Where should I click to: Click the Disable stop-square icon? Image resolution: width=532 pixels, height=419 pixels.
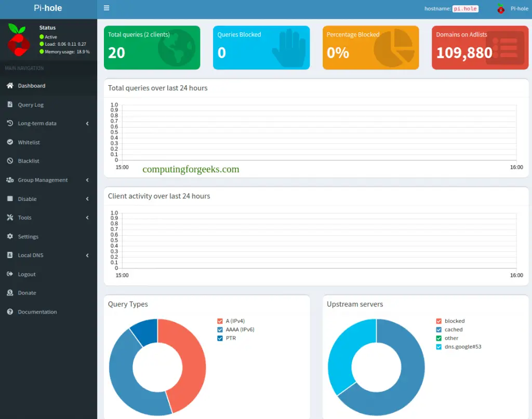point(10,199)
